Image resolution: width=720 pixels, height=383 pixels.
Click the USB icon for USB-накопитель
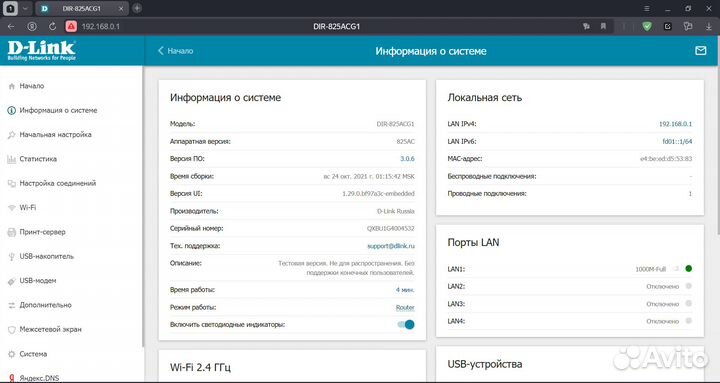tap(11, 257)
